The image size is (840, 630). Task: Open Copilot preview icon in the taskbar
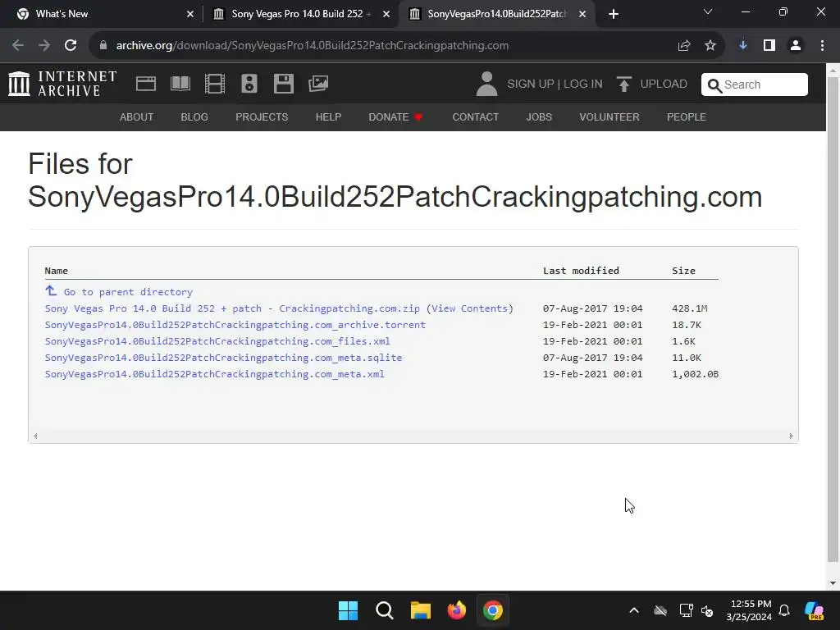coord(815,610)
